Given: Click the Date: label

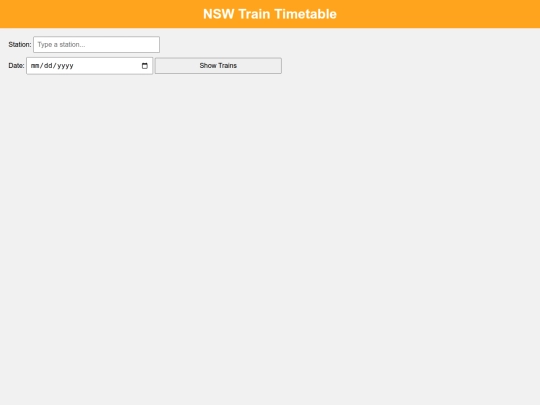Looking at the screenshot, I should coord(16,65).
